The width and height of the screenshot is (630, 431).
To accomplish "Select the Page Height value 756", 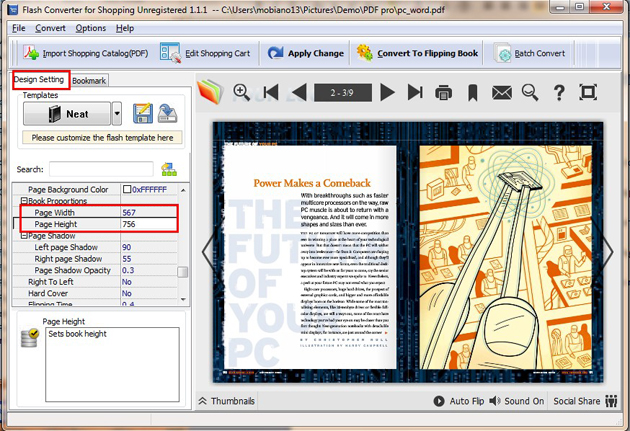I will tap(149, 224).
